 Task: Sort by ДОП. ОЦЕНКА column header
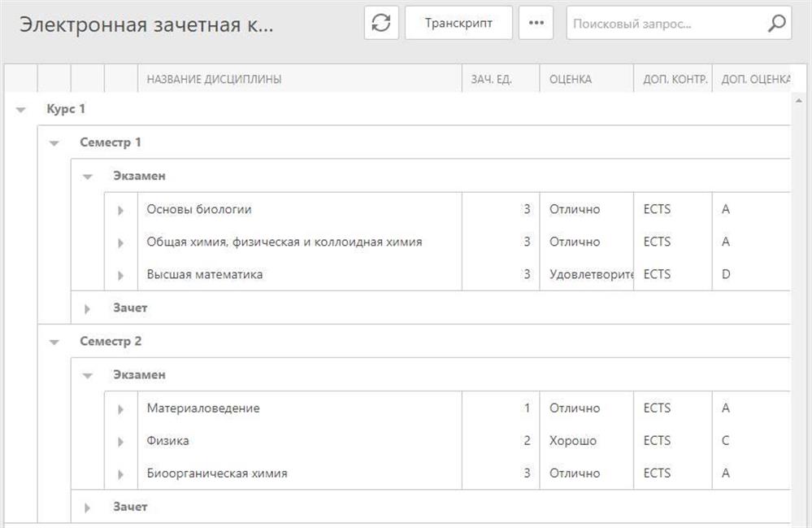click(752, 79)
